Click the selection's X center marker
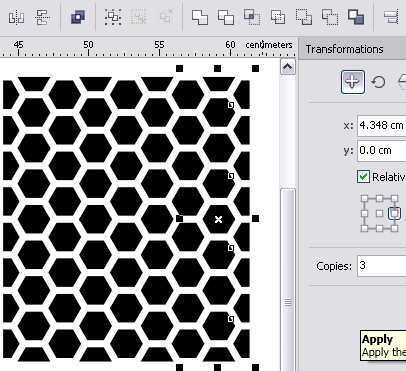 tap(218, 219)
